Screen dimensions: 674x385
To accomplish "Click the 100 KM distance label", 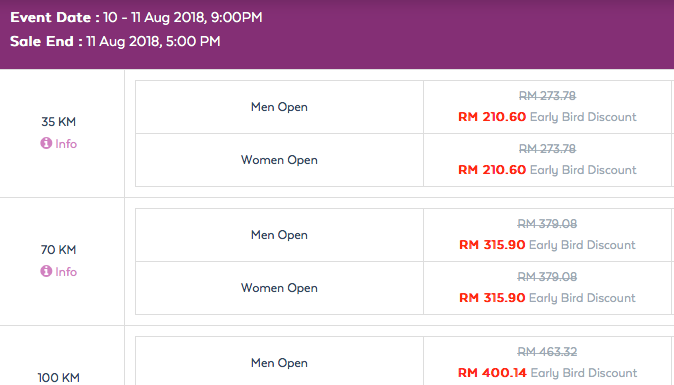I will [58, 378].
